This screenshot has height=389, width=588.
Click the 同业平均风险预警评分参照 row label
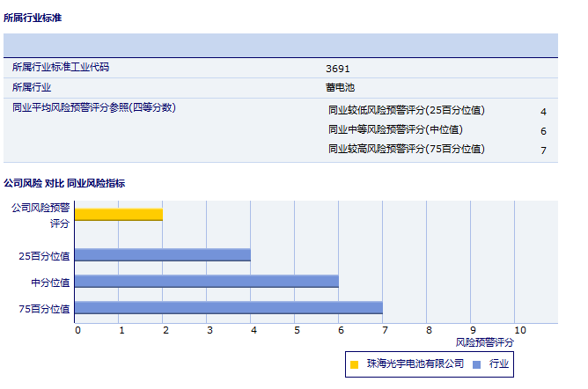(94, 107)
